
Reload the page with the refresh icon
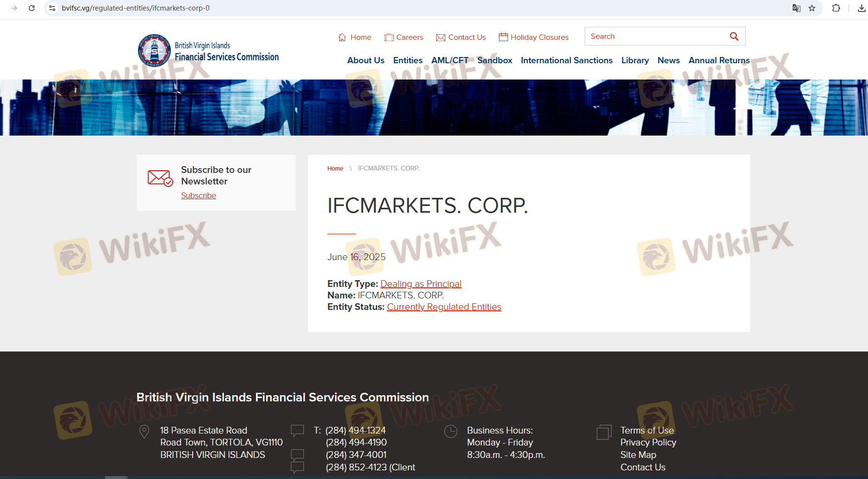point(32,8)
